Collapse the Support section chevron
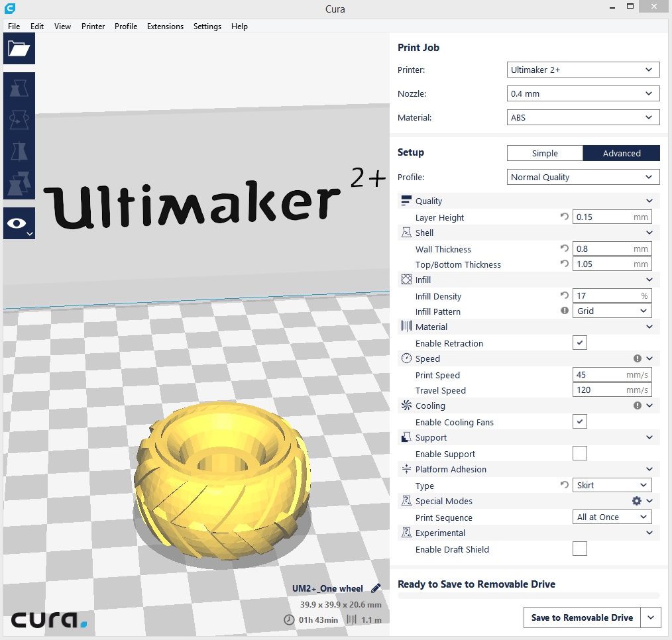This screenshot has width=672, height=640. [x=649, y=437]
